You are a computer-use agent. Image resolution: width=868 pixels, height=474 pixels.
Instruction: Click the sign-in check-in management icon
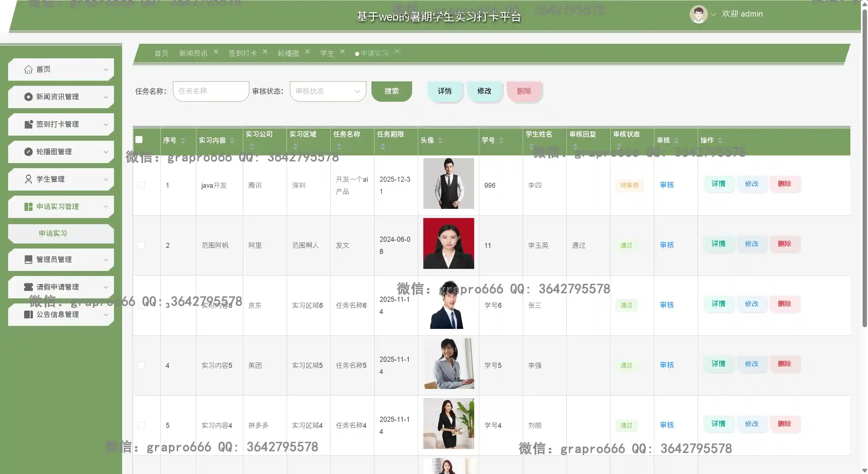click(28, 124)
